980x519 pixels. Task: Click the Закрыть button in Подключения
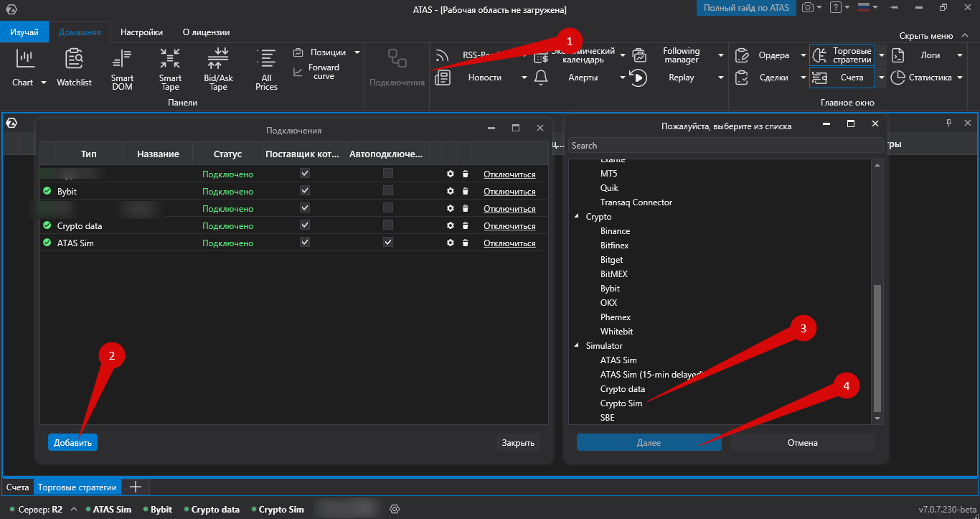(x=518, y=443)
